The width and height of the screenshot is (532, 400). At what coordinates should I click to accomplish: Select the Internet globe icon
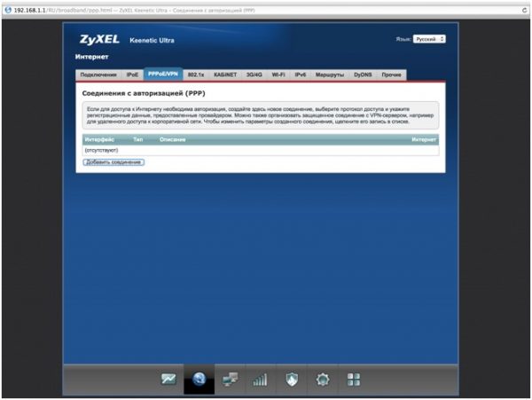coord(199,379)
